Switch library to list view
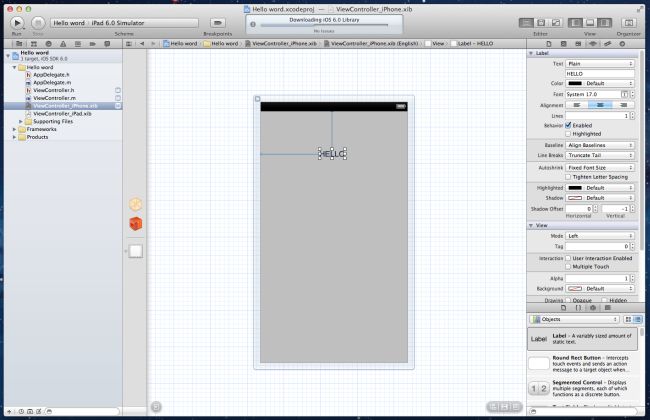 click(x=638, y=319)
